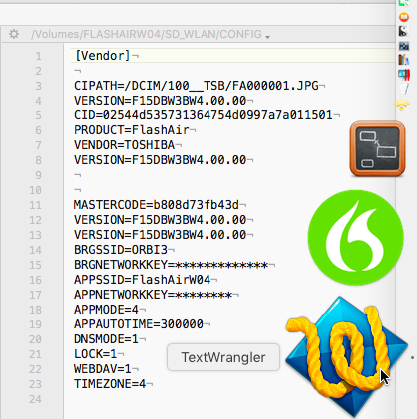This screenshot has height=419, width=417.
Task: Click line number 11 in gutter
Action: click(35, 205)
